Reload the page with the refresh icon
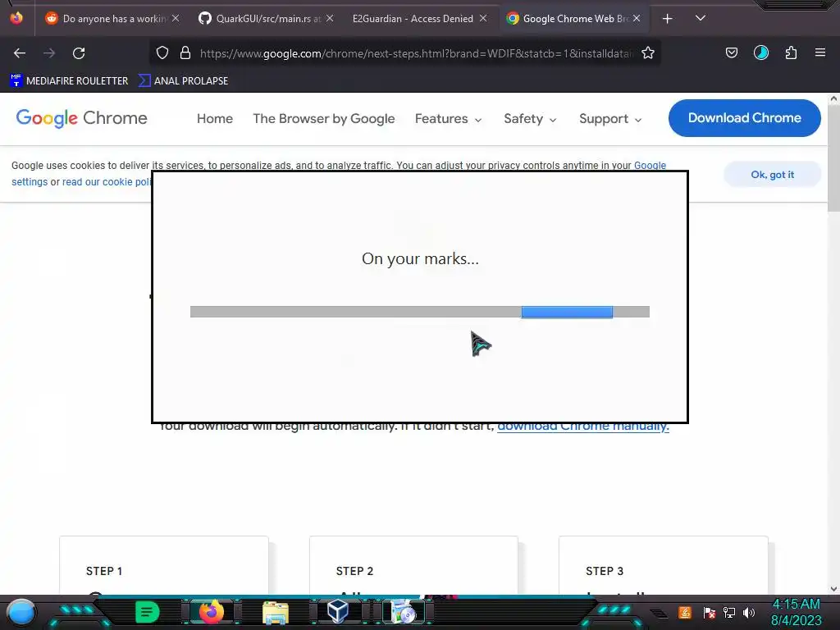The image size is (840, 630). [x=79, y=53]
